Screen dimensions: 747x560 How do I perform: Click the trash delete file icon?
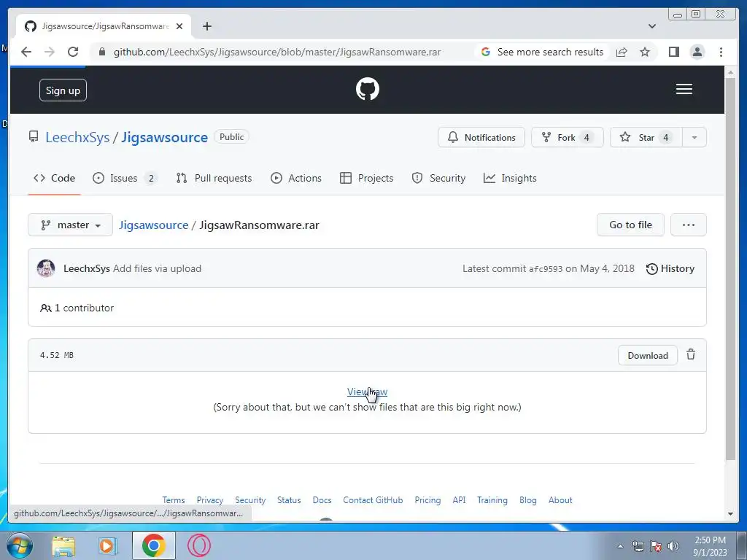pos(691,355)
